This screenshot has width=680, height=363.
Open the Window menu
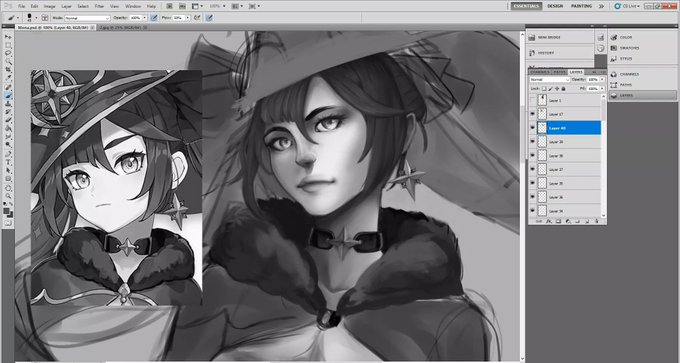click(x=133, y=7)
